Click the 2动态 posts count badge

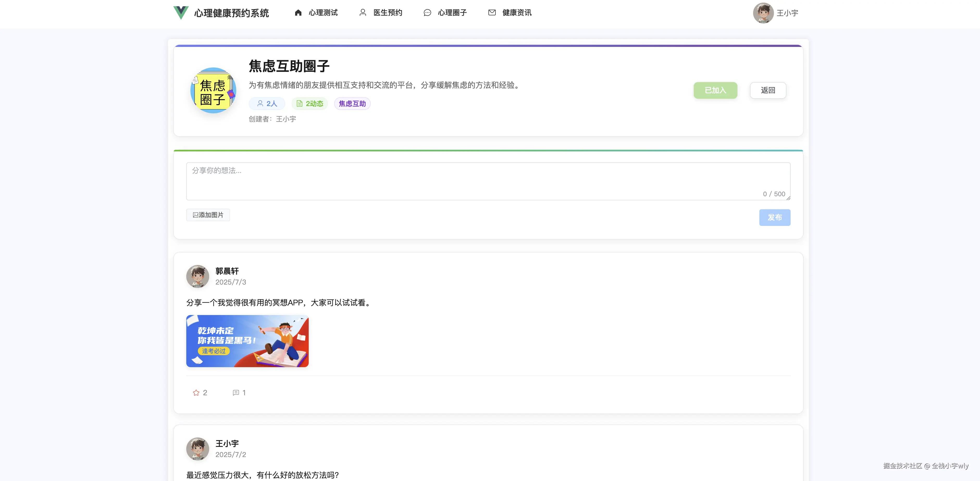click(309, 103)
